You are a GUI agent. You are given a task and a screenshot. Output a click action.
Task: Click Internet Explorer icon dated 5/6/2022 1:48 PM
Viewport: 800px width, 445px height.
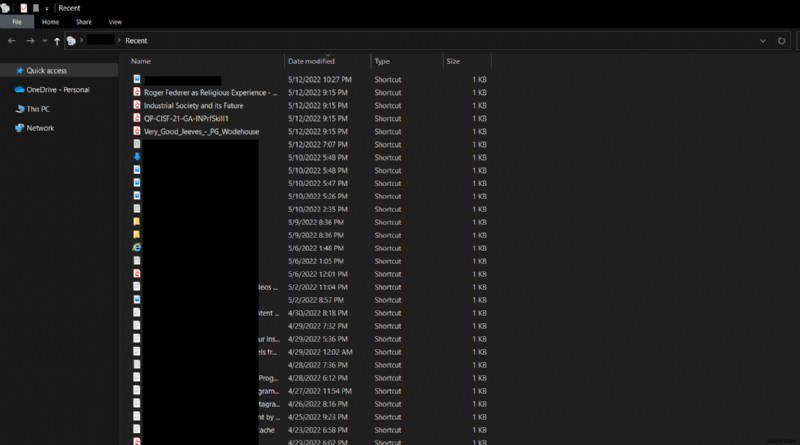(137, 248)
